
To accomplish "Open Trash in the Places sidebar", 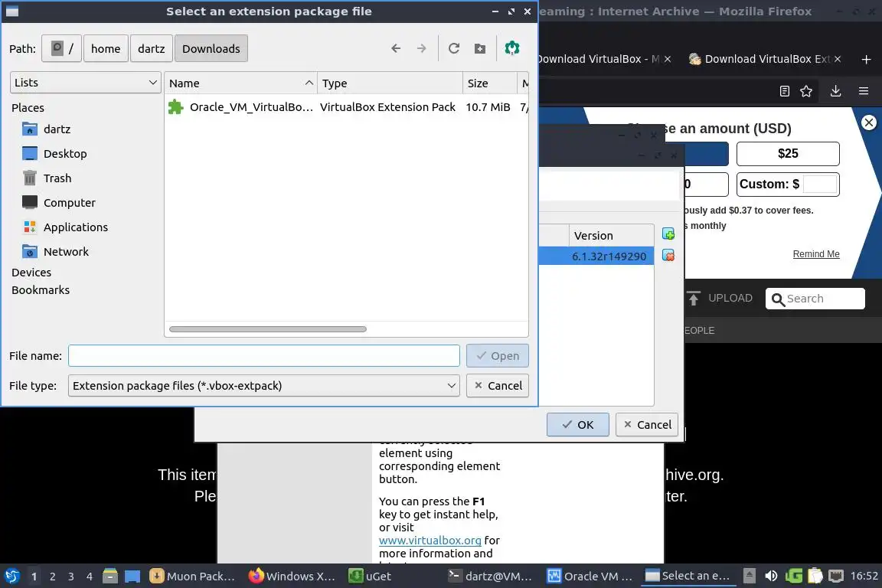I will (57, 178).
